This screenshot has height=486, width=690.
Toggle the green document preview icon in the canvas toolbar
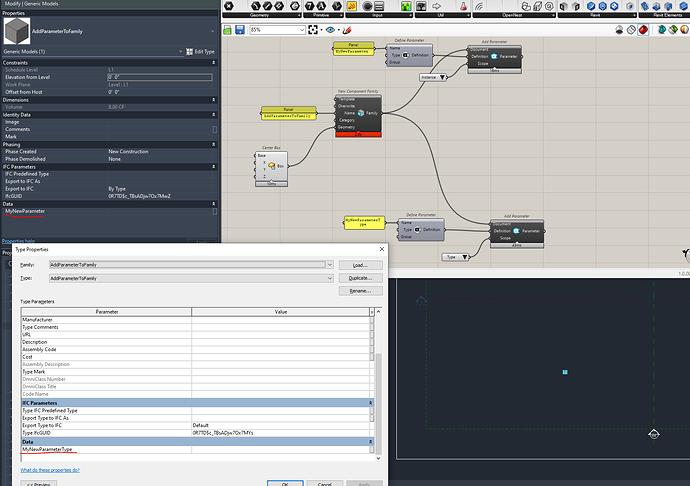(x=673, y=29)
